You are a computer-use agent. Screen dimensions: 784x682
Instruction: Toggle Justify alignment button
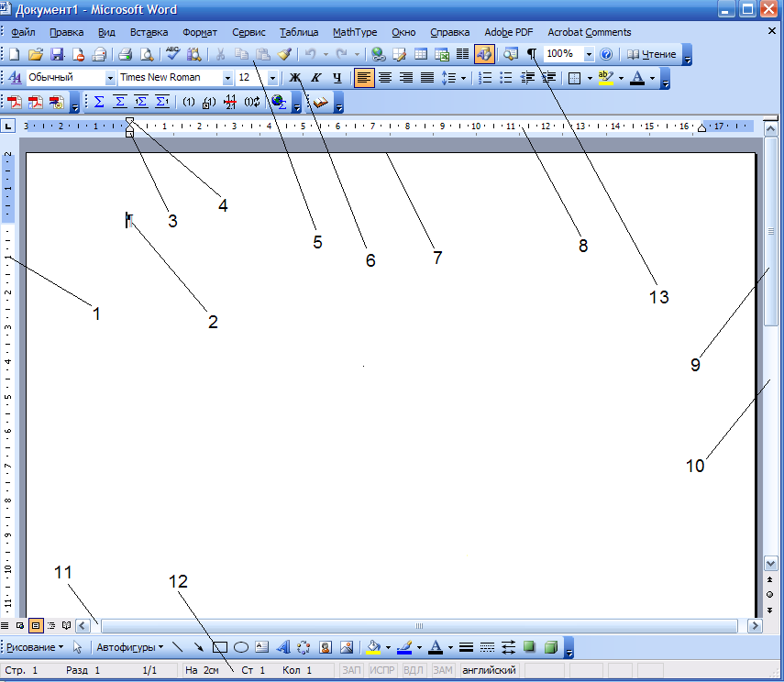pyautogui.click(x=427, y=78)
